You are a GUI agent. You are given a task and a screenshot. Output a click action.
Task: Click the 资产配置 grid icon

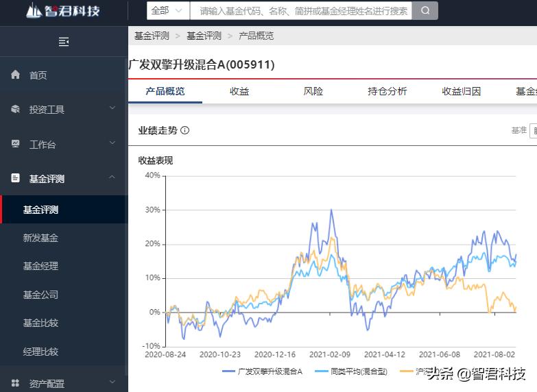15,383
